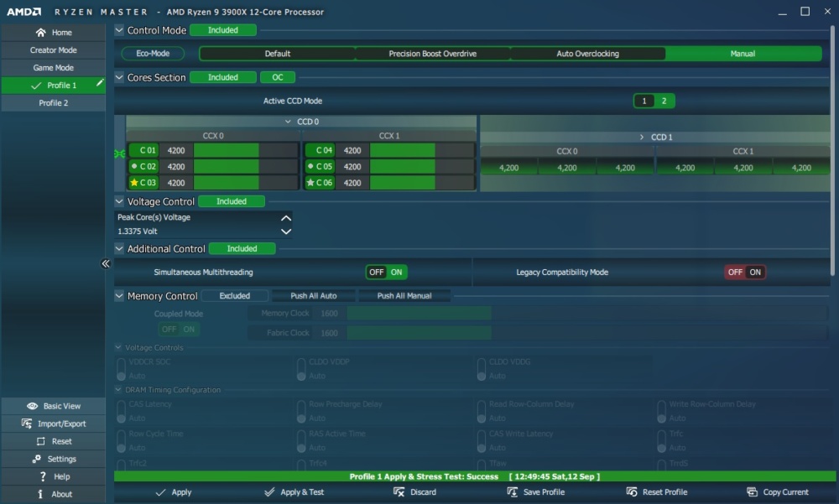
Task: Open Game Mode in sidebar
Action: pos(54,67)
